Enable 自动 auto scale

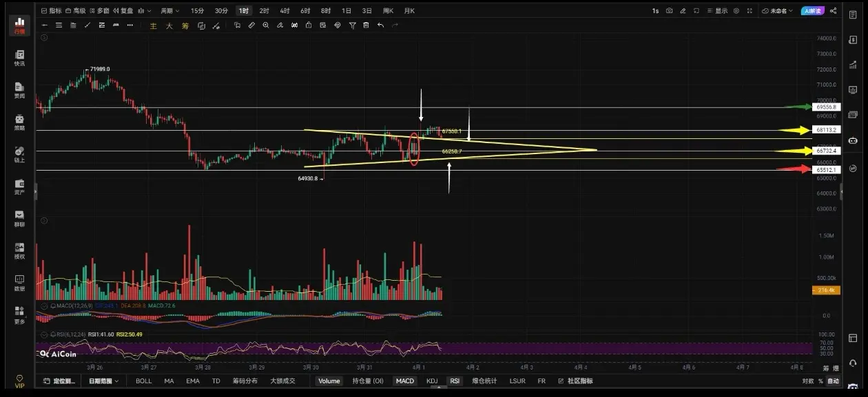coord(834,380)
